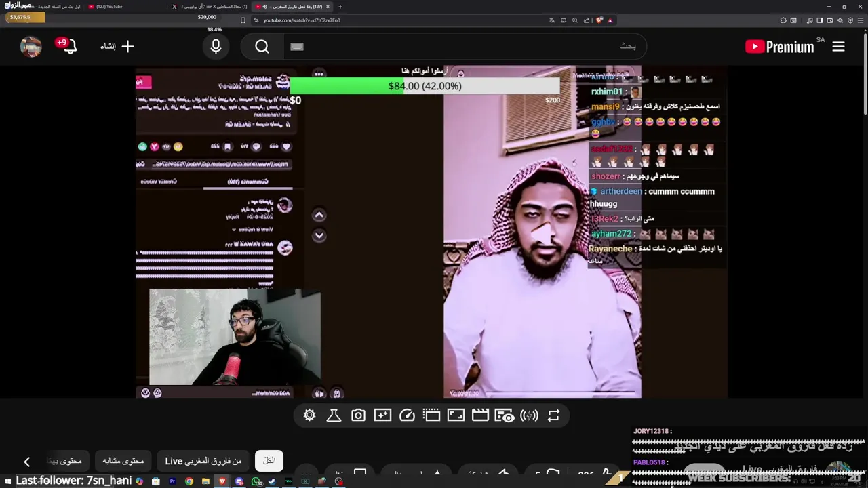Image resolution: width=868 pixels, height=488 pixels.
Task: Click the donation goal progress bar $84.00
Action: 425,86
